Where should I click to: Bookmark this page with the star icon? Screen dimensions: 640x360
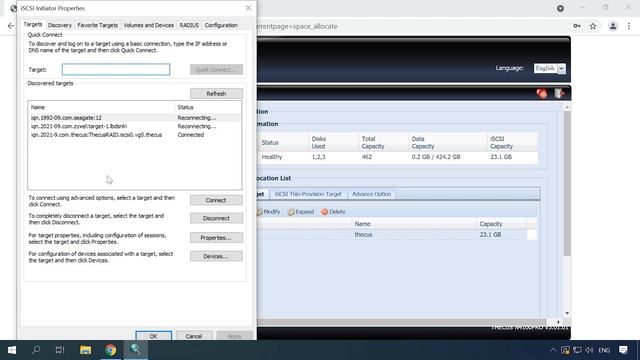(x=593, y=26)
